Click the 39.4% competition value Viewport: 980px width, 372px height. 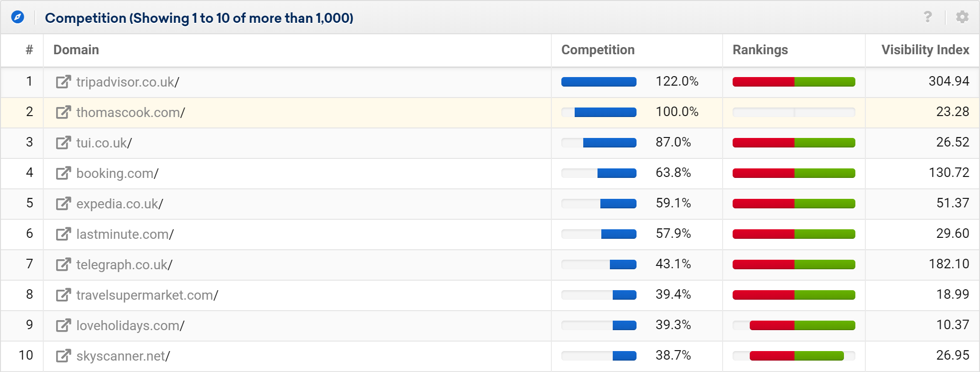(x=673, y=294)
